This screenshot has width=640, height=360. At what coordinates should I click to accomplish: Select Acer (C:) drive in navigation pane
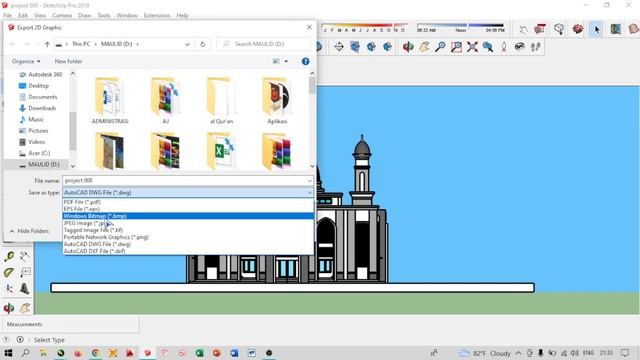[39, 153]
